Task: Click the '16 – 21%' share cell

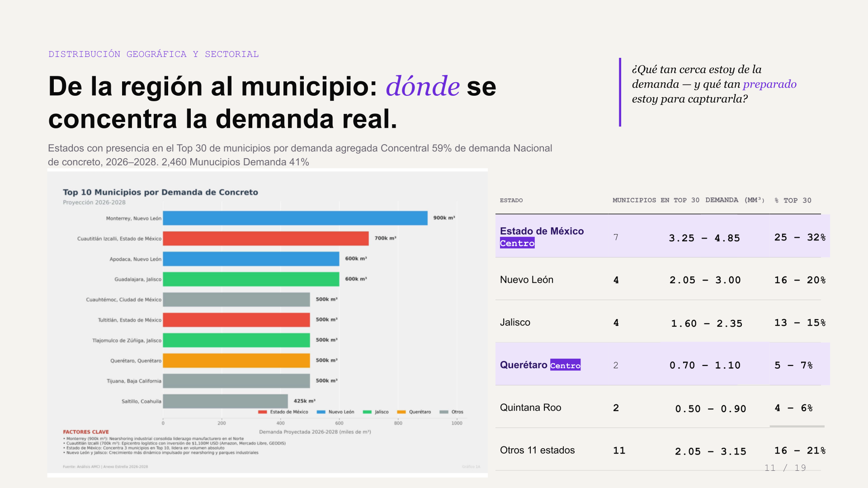Action: 800,450
